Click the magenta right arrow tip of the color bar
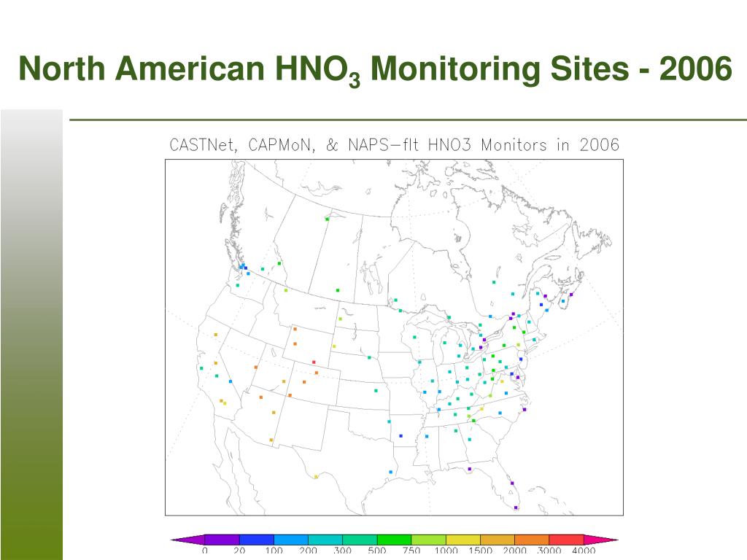Screen dimensions: 747x560 coord(600,540)
